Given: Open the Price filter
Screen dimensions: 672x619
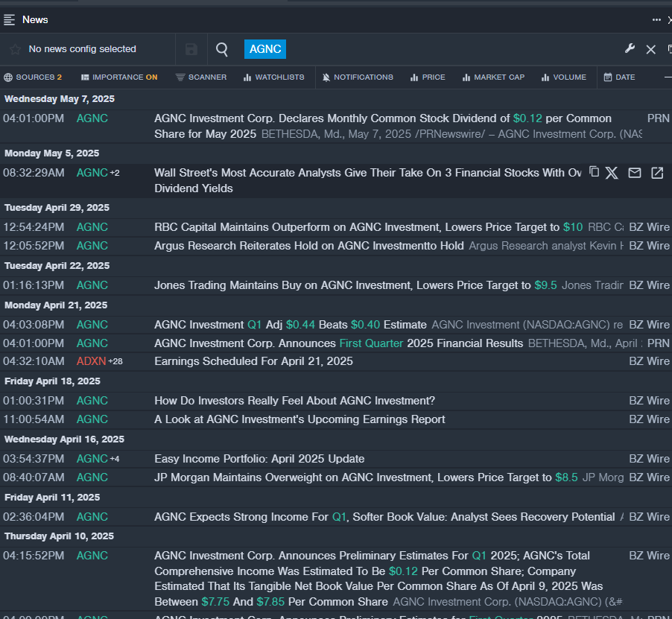Looking at the screenshot, I should click(428, 77).
